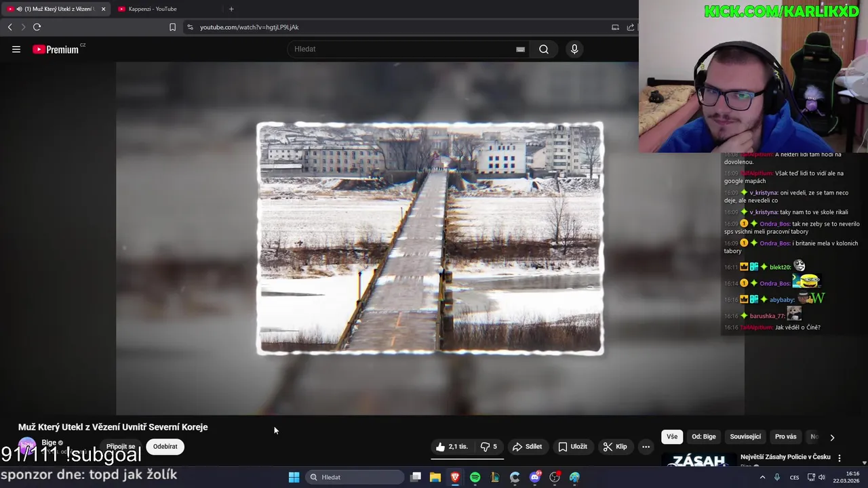
Task: Go back with browser back arrow
Action: click(9, 27)
